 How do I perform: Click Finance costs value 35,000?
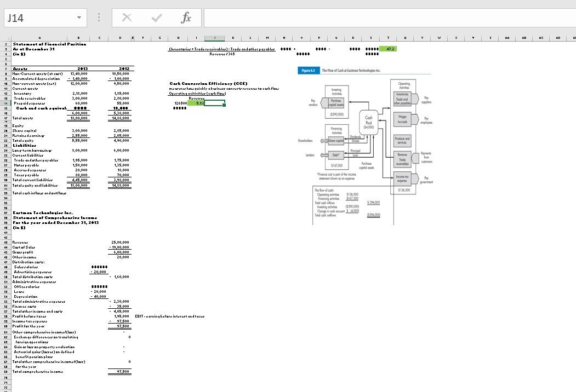pos(123,307)
